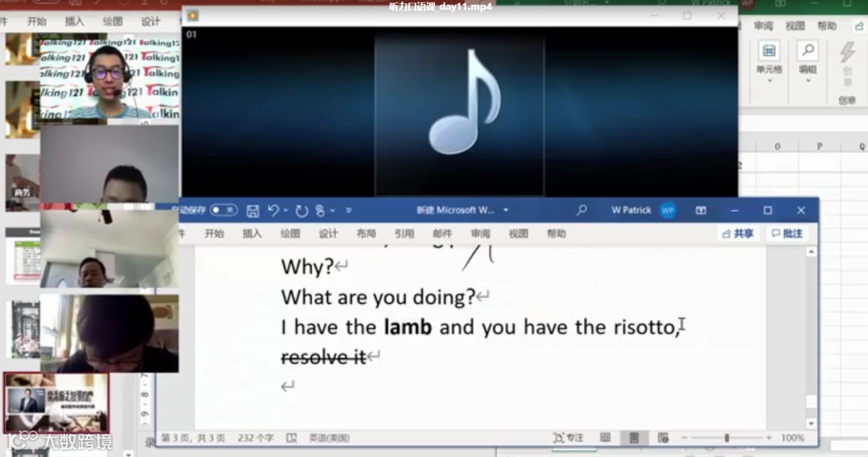Open the 布局 (Layout) tab in Word
Viewport: 868px width, 457px height.
point(366,234)
